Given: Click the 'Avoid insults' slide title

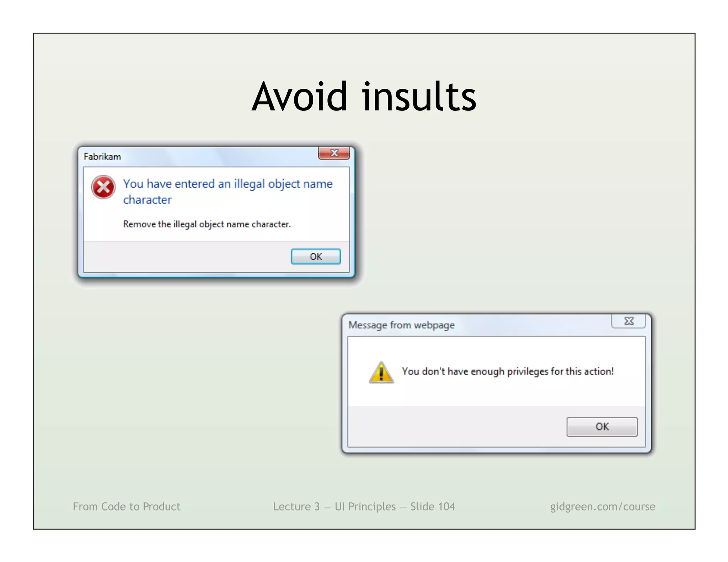Looking at the screenshot, I should tap(364, 96).
